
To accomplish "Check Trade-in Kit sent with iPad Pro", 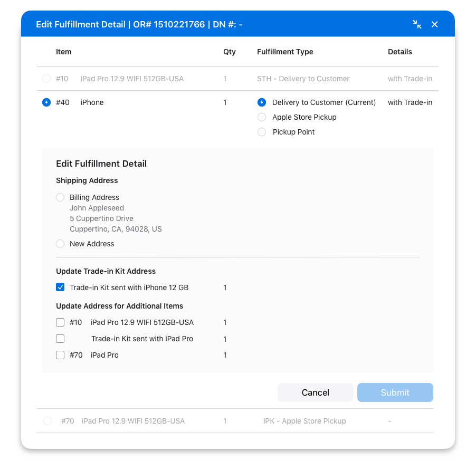I will pos(60,339).
